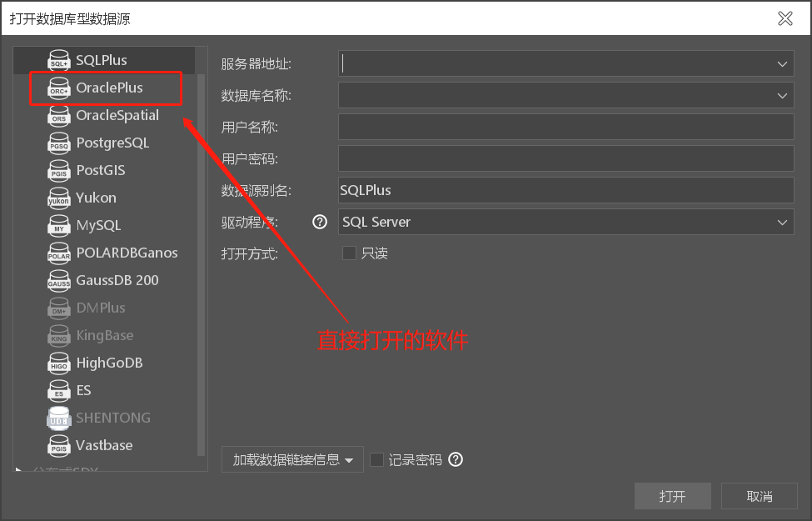Click the KingBase database icon
Screen dimensions: 812x521
(x=58, y=335)
